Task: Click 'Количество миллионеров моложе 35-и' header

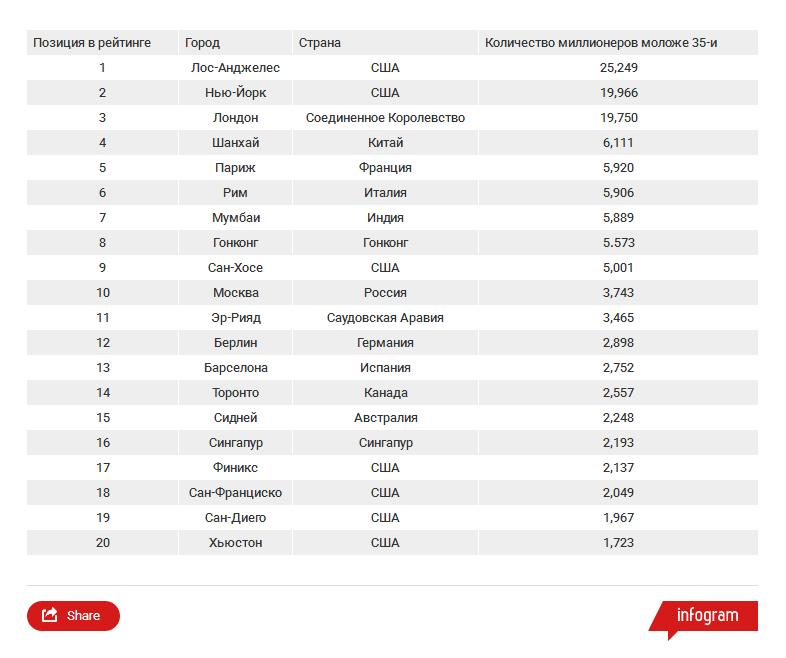Action: click(x=601, y=43)
